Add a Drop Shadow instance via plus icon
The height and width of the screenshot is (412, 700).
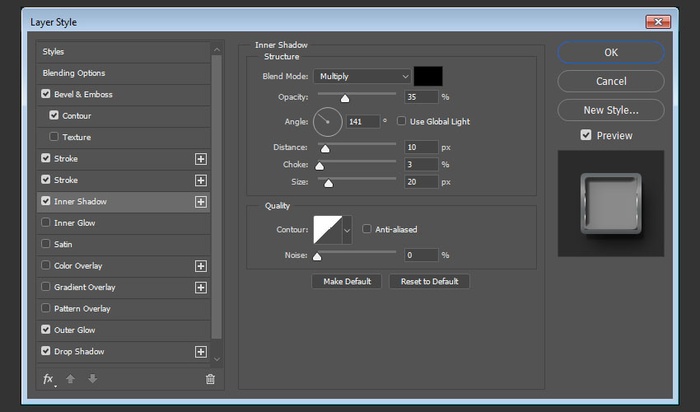pos(201,352)
